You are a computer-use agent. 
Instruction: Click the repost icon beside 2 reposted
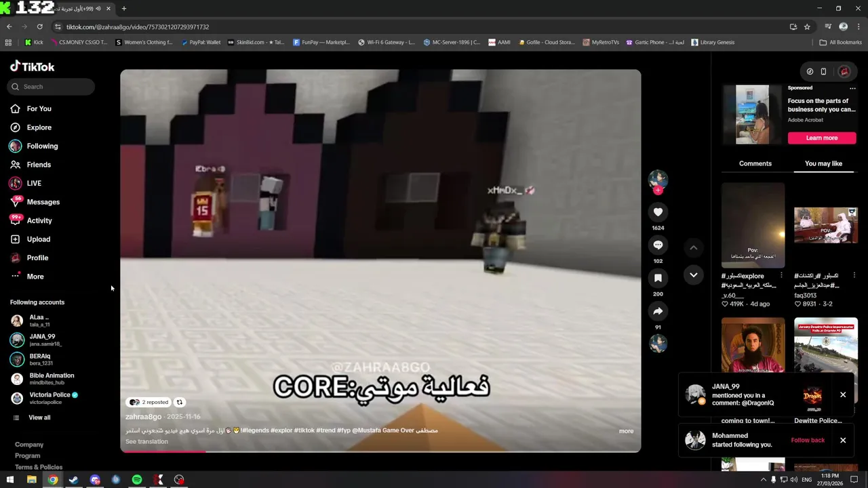pyautogui.click(x=180, y=402)
